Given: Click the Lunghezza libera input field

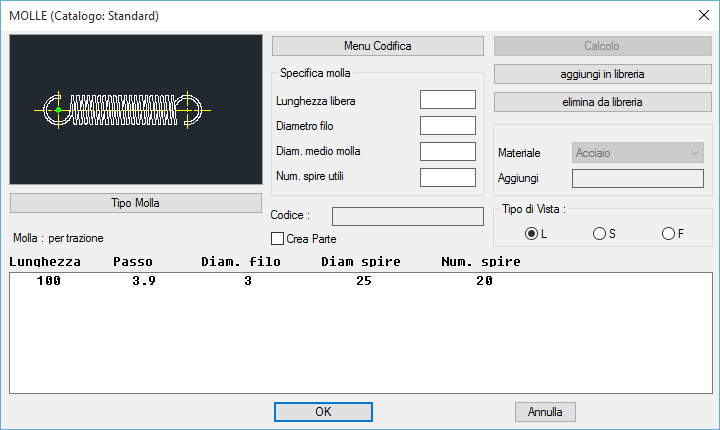Looking at the screenshot, I should click(448, 100).
